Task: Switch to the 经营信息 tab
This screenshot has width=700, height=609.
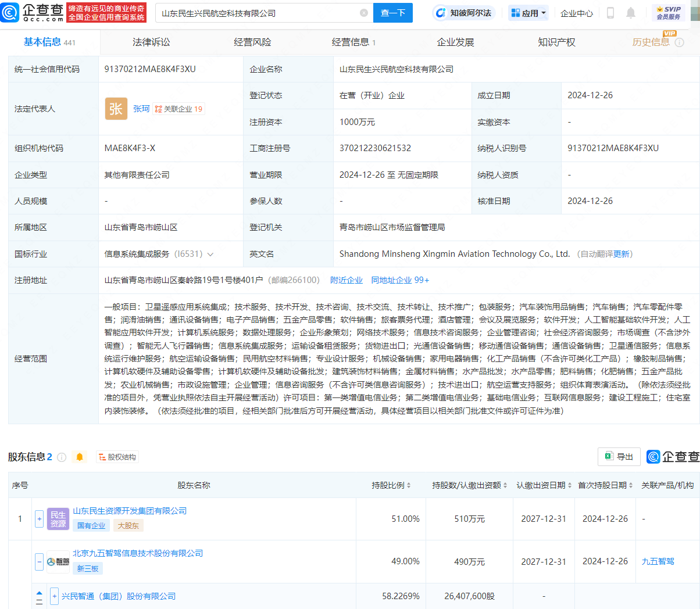Action: click(x=353, y=42)
